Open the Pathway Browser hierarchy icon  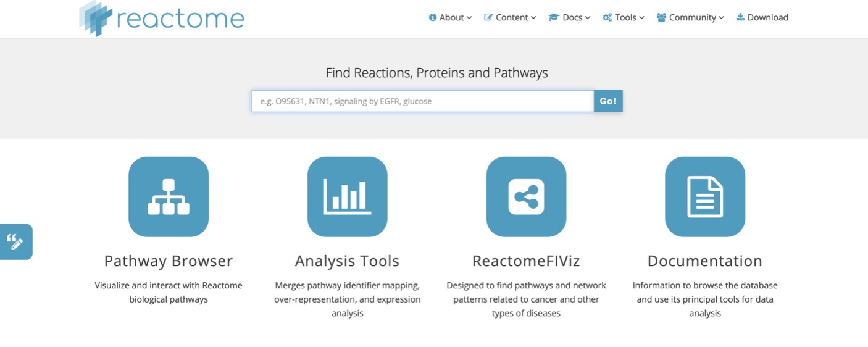[169, 196]
